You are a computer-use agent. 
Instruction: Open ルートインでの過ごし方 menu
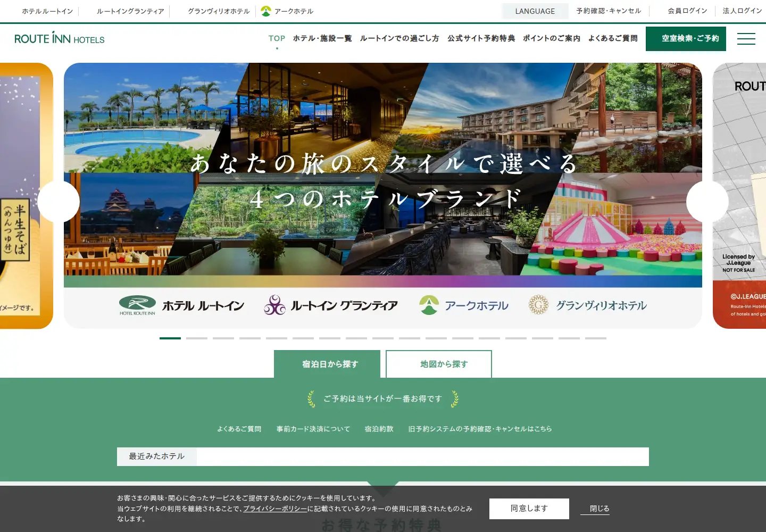pyautogui.click(x=399, y=38)
